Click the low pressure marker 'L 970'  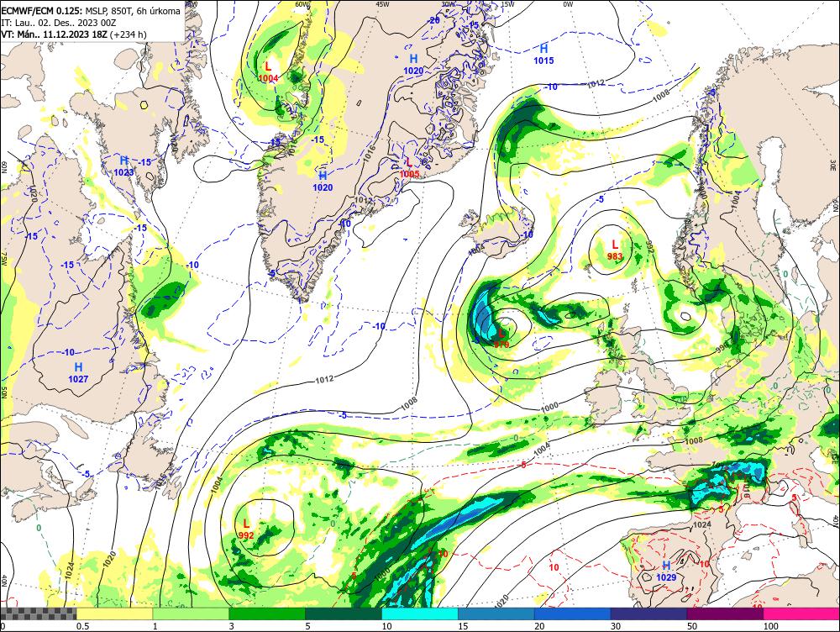pyautogui.click(x=501, y=340)
